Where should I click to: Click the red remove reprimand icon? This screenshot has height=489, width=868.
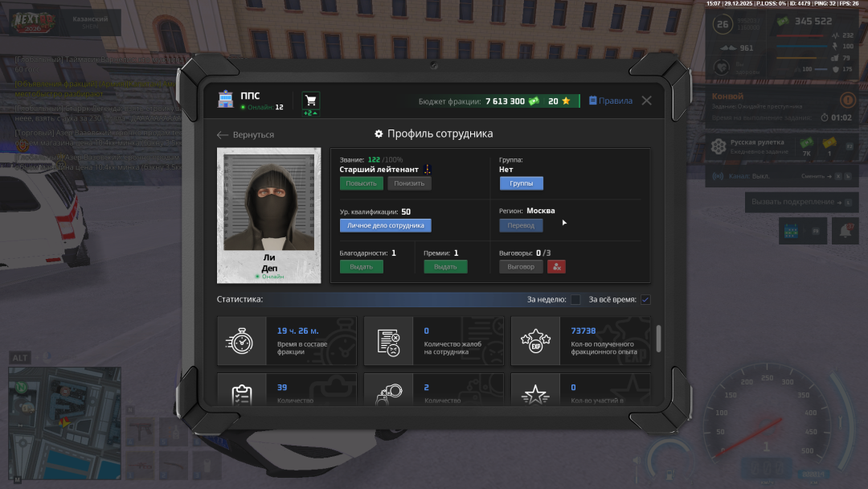point(556,266)
